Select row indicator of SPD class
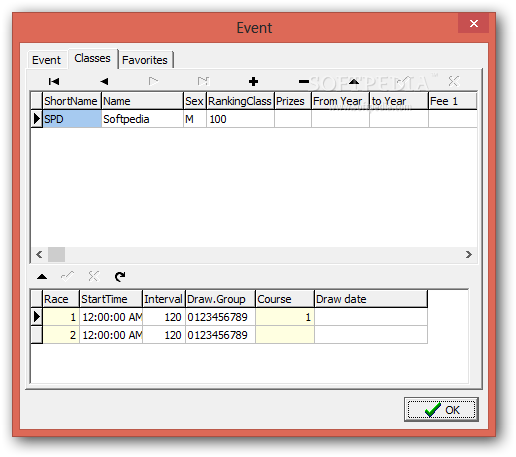This screenshot has height=457, width=516. pos(36,119)
